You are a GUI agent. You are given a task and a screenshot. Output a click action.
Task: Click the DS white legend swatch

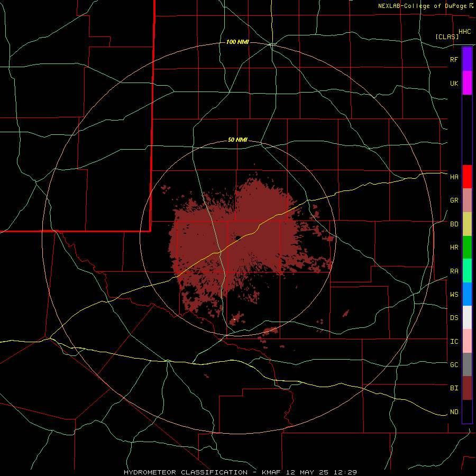point(467,317)
